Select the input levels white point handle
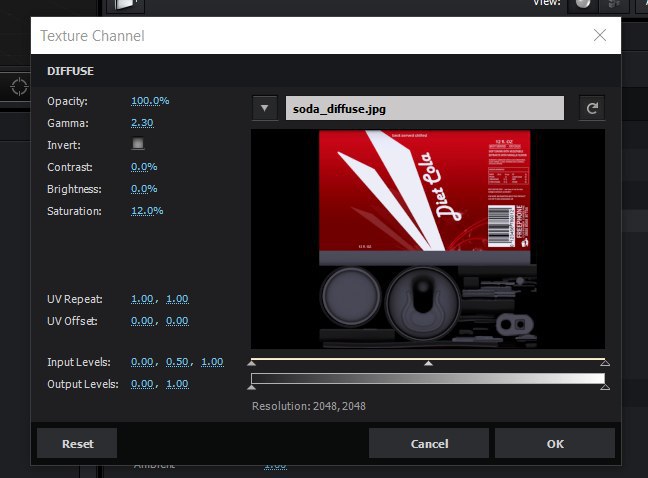This screenshot has width=648, height=478. 605,363
